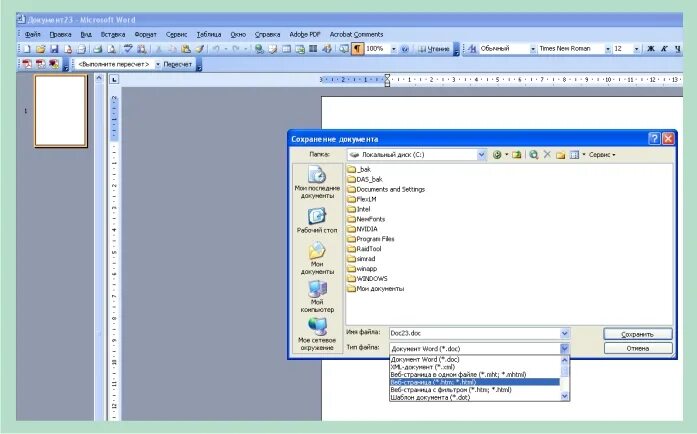
Task: Open the Файл menu
Action: [x=32, y=34]
